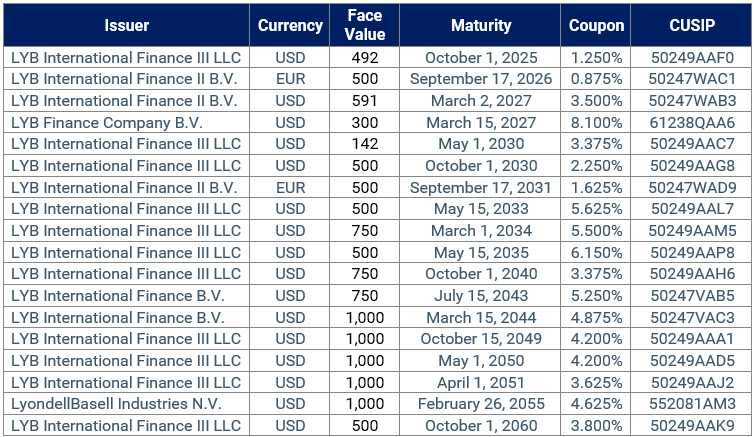Click the February 26, 2055 maturity cell
The height and width of the screenshot is (437, 754).
481,404
